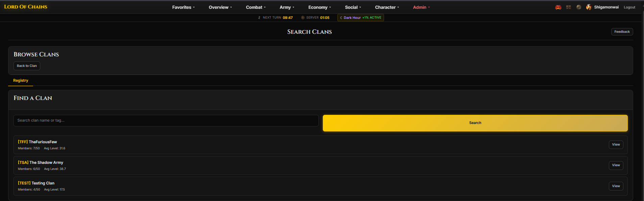
Task: Click "Avg Level: 38.7" text
Action: [55, 169]
